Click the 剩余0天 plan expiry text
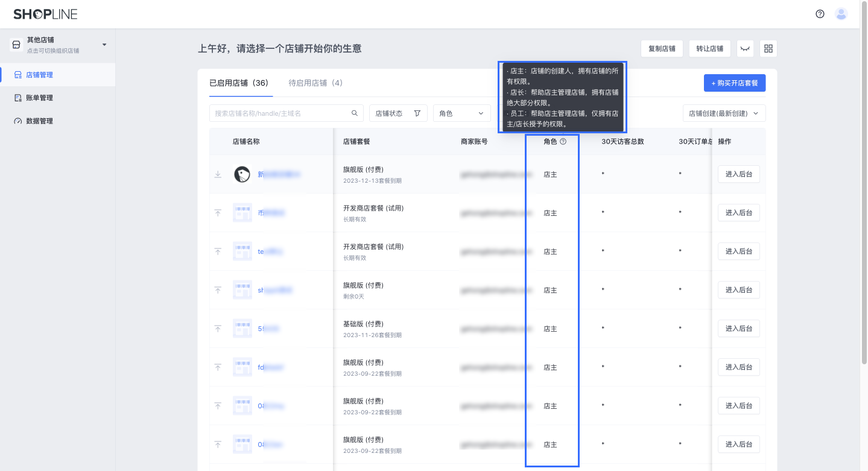Screen dimensions: 868x471 tap(353, 297)
